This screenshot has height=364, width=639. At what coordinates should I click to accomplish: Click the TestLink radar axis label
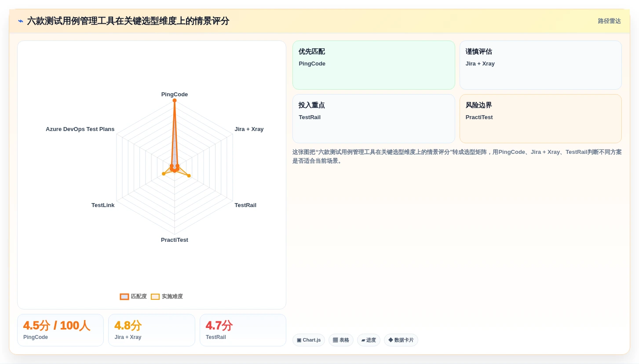coord(103,205)
